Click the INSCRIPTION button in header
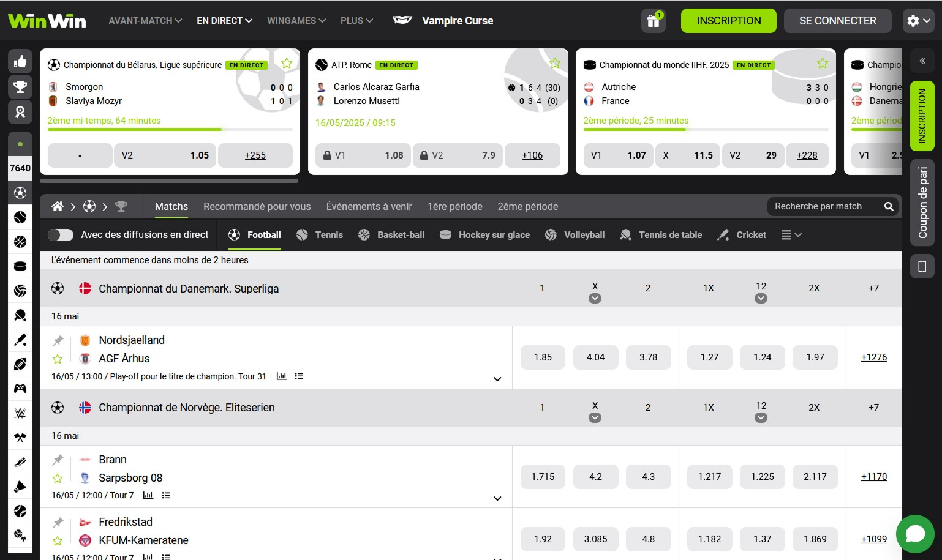The width and height of the screenshot is (942, 560). [x=729, y=21]
